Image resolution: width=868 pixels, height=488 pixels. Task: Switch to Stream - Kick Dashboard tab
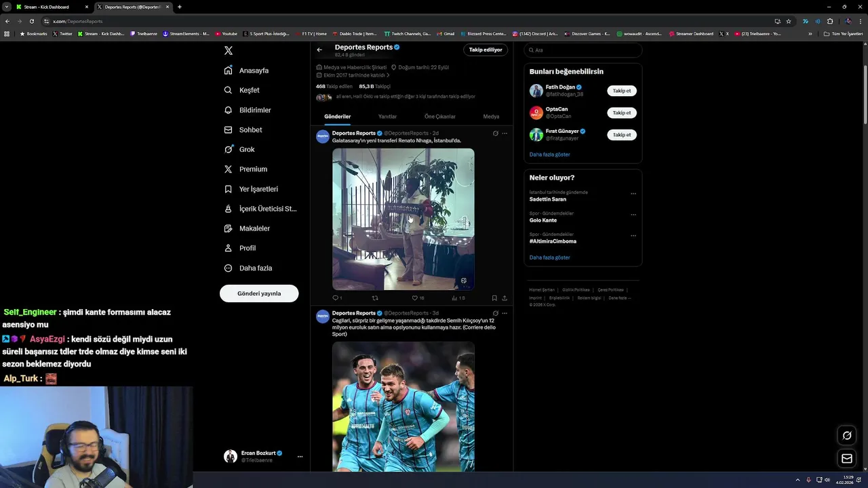pyautogui.click(x=51, y=7)
